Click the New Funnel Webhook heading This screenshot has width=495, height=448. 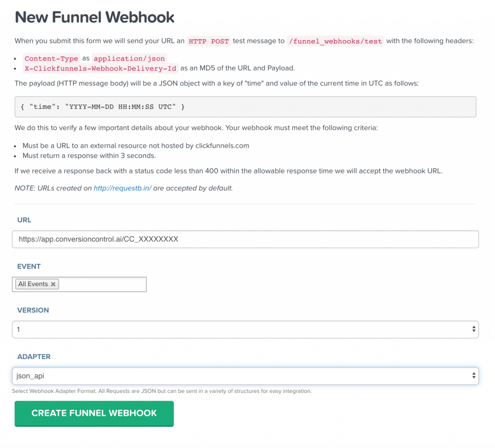tap(95, 17)
